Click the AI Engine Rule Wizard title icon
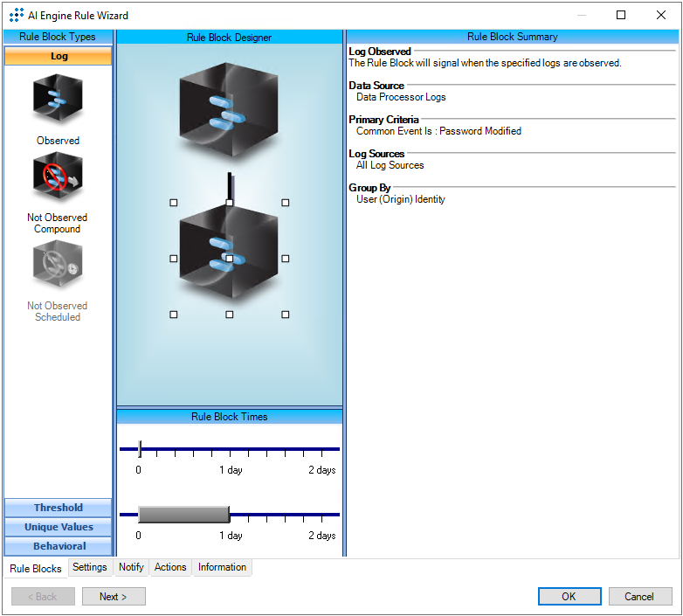The image size is (683, 616). click(x=16, y=16)
